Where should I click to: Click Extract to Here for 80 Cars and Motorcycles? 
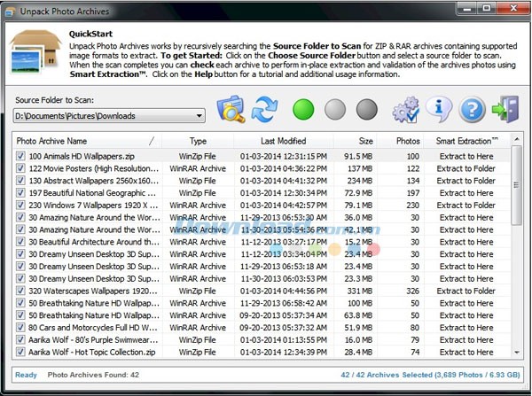[465, 327]
